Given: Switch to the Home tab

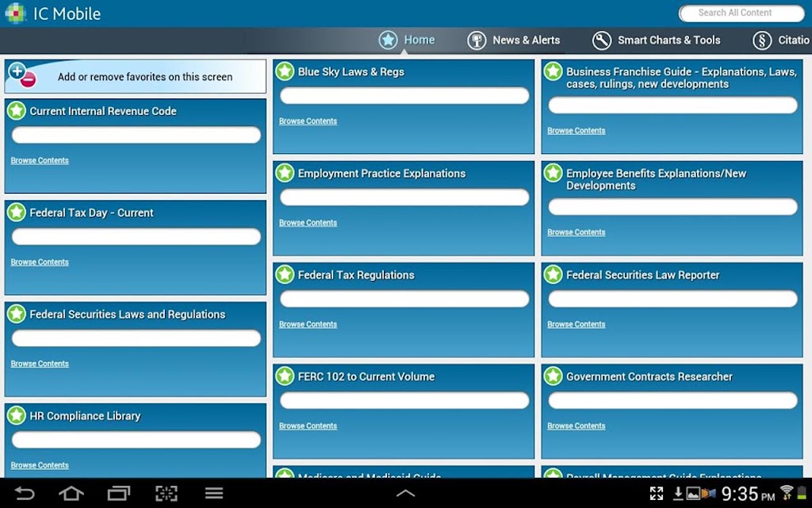Looking at the screenshot, I should tap(407, 40).
